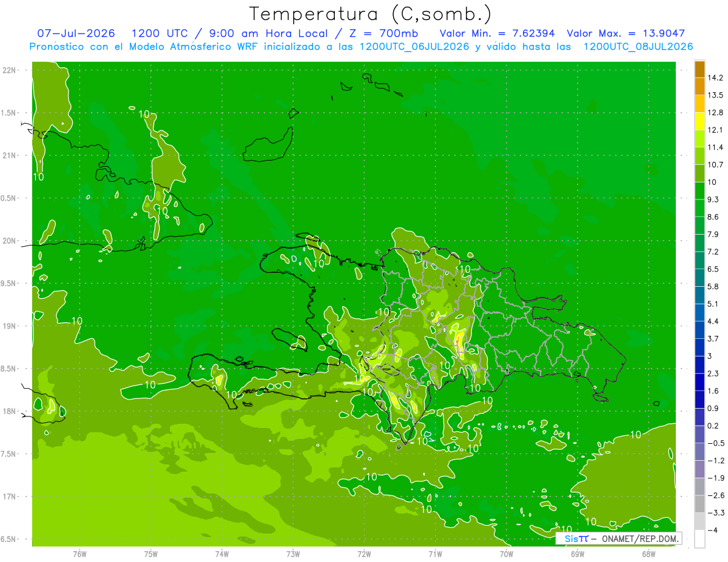Pick the purple swatch between -1.9 and -1.2
This screenshot has width=728, height=562.
coord(699,469)
